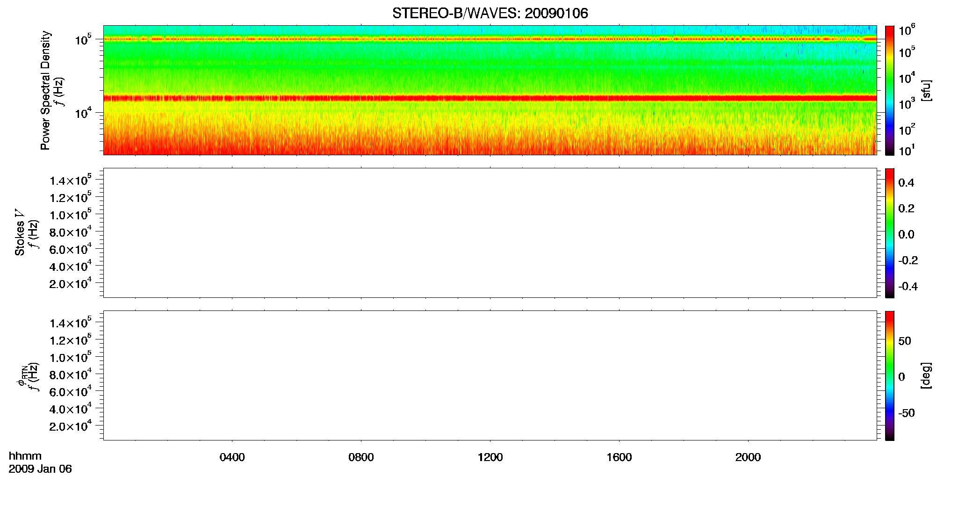Click the 0400 time axis label
The height and width of the screenshot is (505, 980).
point(232,457)
